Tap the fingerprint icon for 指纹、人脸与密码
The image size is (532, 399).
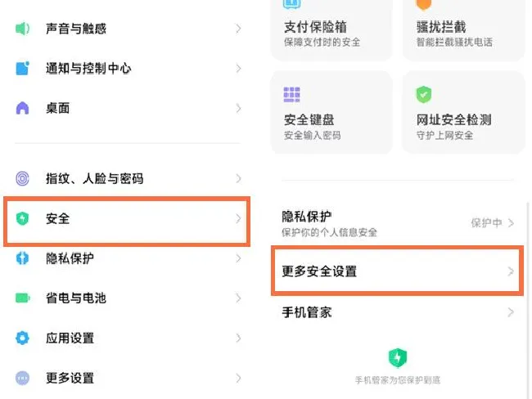pyautogui.click(x=22, y=178)
